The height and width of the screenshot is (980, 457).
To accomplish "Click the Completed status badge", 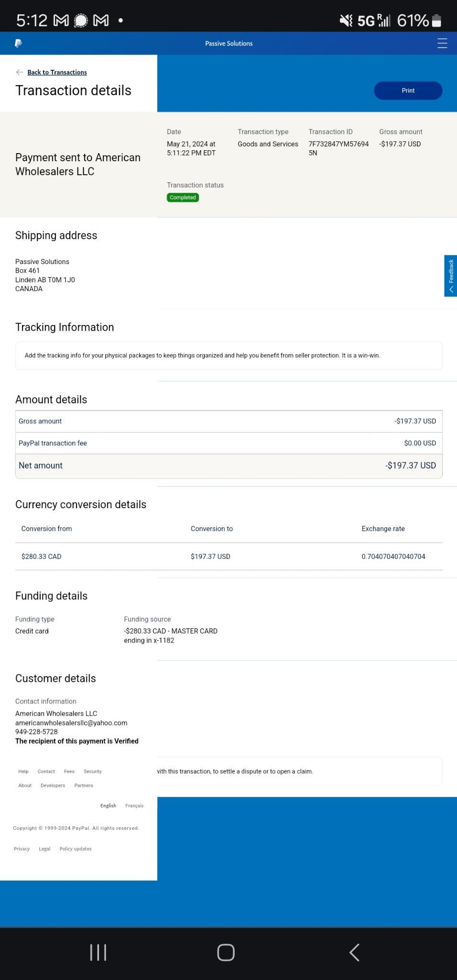I will pyautogui.click(x=183, y=198).
